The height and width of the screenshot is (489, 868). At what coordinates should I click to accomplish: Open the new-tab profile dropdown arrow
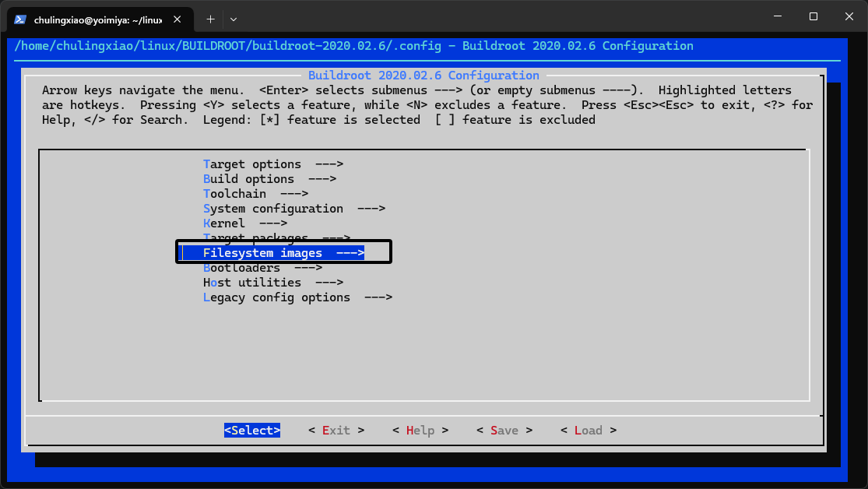point(234,19)
